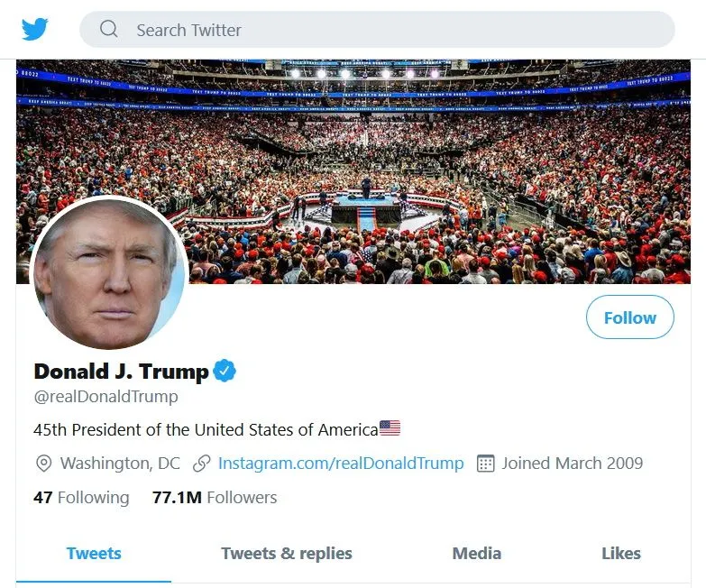Viewport: 706px width, 588px height.
Task: Open the Instagram.com/realDonaldTrump link
Action: (x=341, y=464)
